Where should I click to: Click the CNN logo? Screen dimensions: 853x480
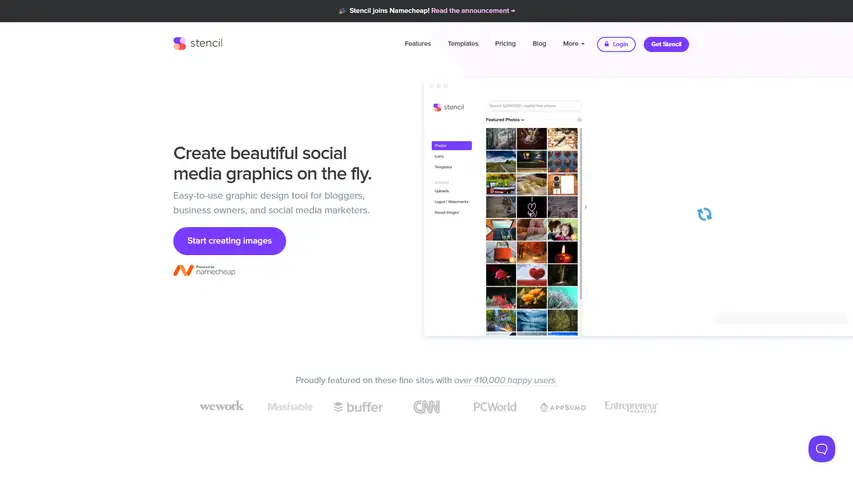426,407
